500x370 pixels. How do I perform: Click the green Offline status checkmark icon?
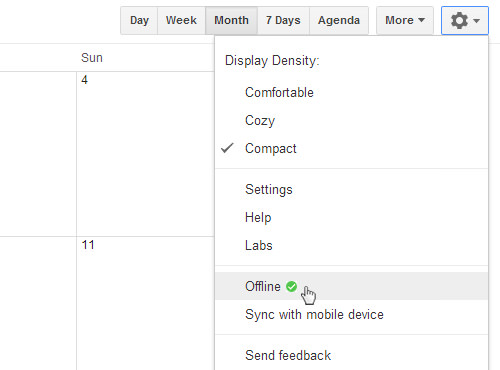[x=291, y=286]
